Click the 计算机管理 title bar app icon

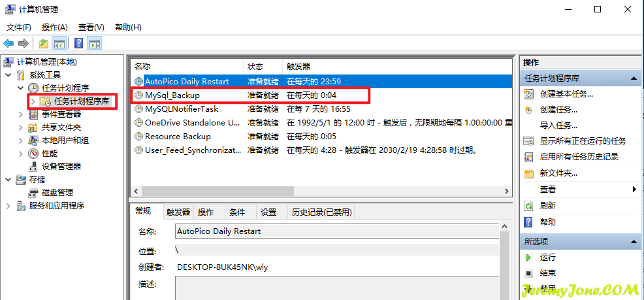[9, 9]
